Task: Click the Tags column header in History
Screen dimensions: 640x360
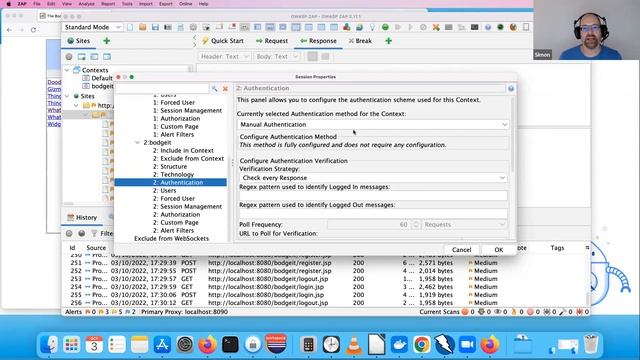Action: 557,248
